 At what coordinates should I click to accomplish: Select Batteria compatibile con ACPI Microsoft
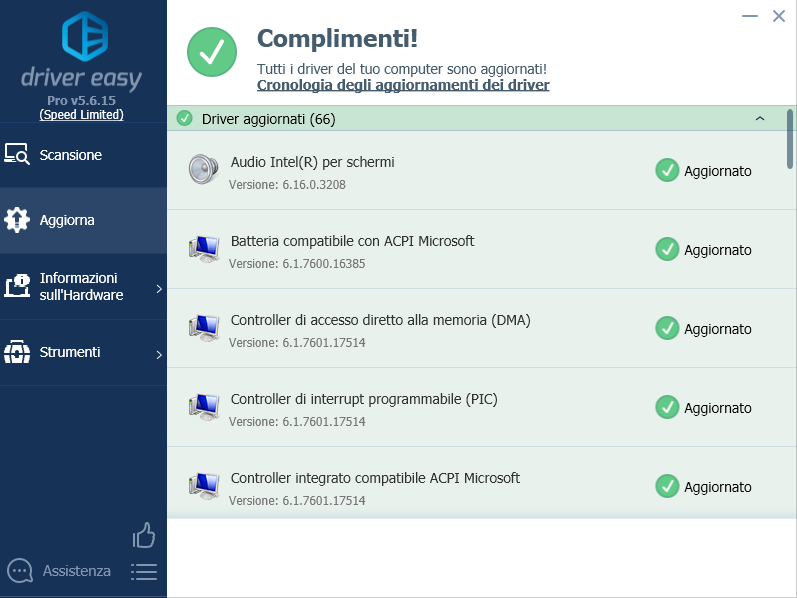point(352,241)
